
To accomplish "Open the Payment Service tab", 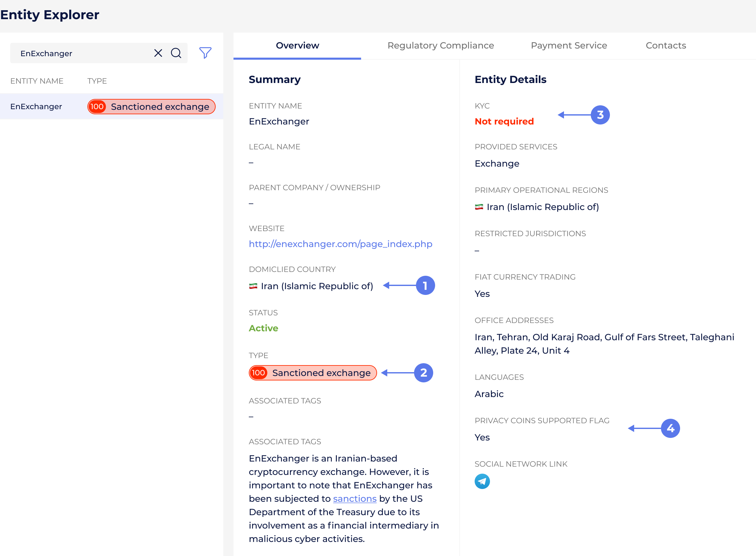I will [569, 45].
